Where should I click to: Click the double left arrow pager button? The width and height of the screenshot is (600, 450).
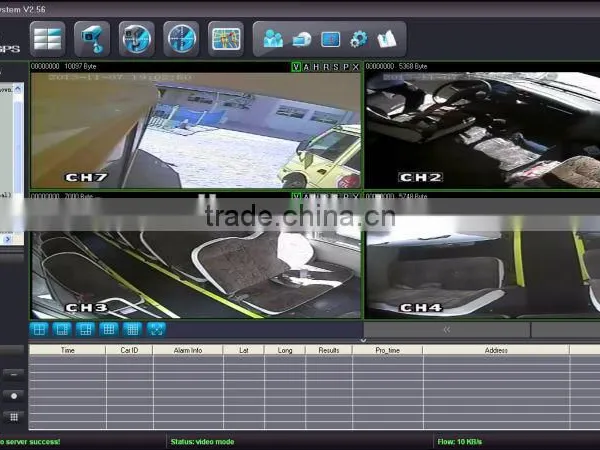click(447, 329)
